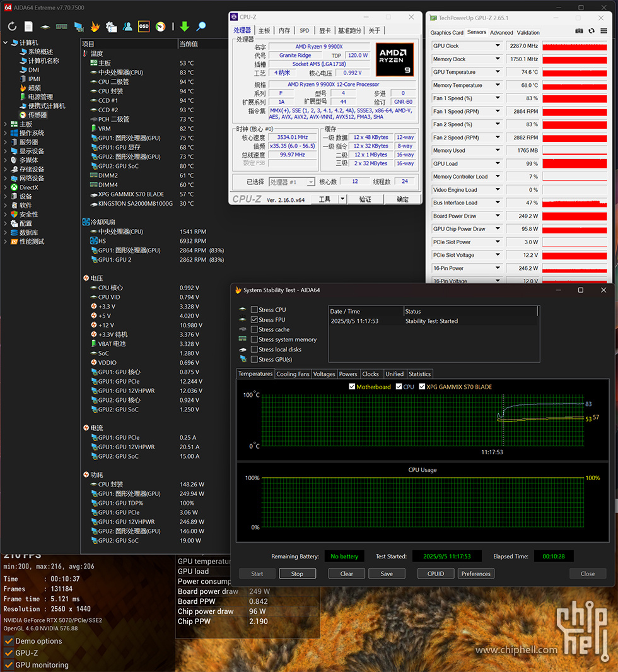Open the Graphics Card tab in GPU-Z
Image resolution: width=618 pixels, height=672 pixels.
pos(446,33)
